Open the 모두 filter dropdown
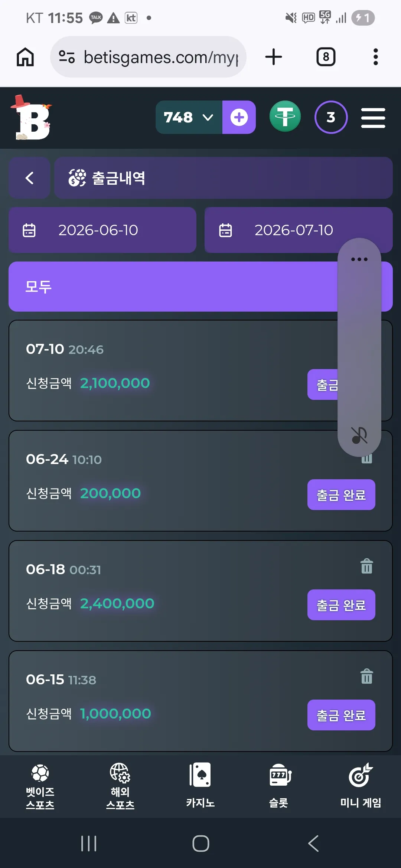This screenshot has width=401, height=868. pos(200,286)
